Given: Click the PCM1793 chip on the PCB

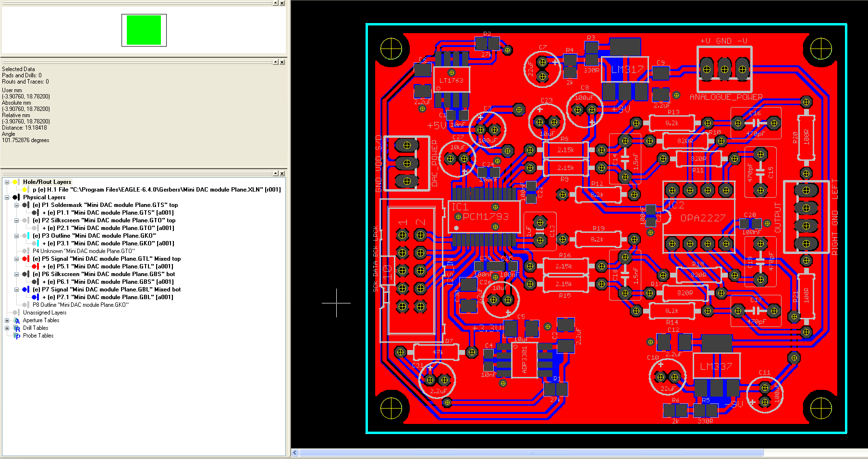Looking at the screenshot, I should [485, 217].
